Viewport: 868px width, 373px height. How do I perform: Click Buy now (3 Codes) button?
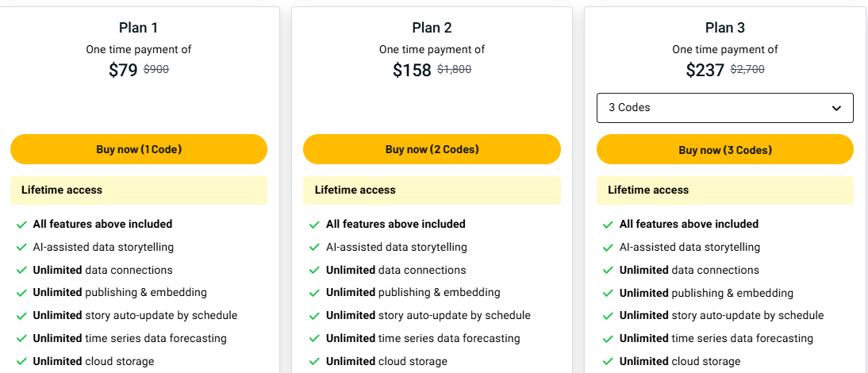tap(725, 150)
